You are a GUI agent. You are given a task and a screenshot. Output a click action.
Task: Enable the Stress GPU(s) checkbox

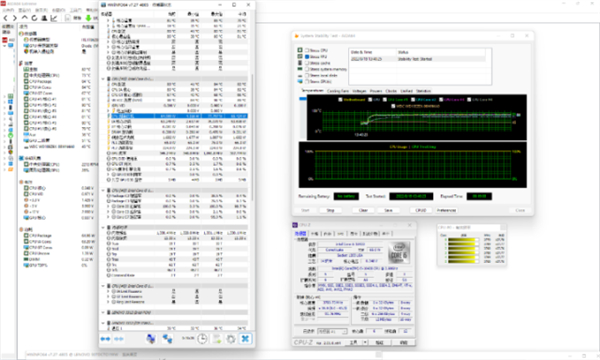[x=307, y=81]
